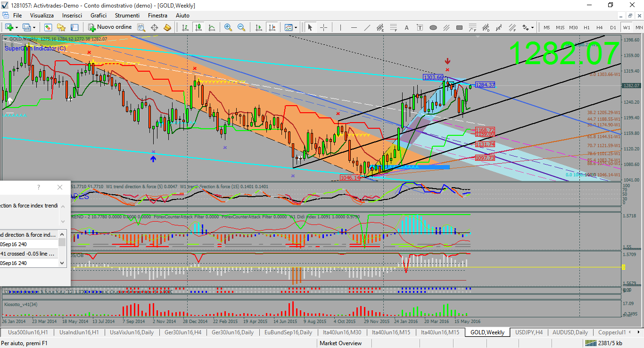Switch chart to candlestick mode
Screen dimensions: 644x348
[x=198, y=27]
